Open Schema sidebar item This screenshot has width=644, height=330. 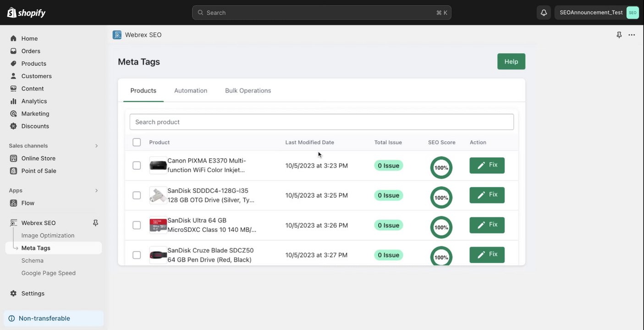(33, 260)
